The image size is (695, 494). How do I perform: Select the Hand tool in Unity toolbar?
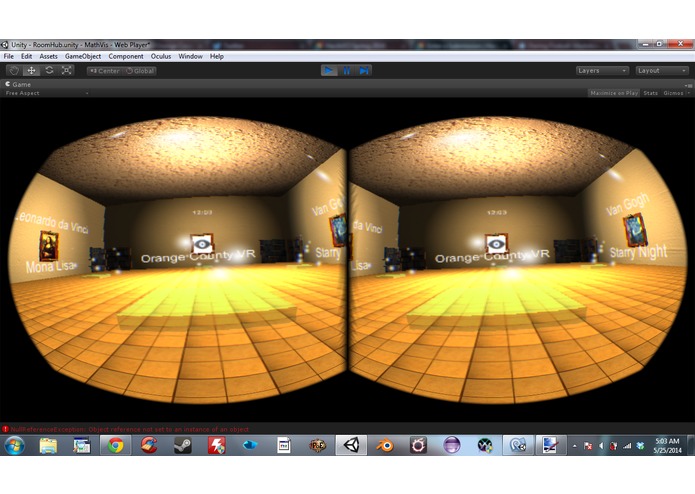(14, 70)
